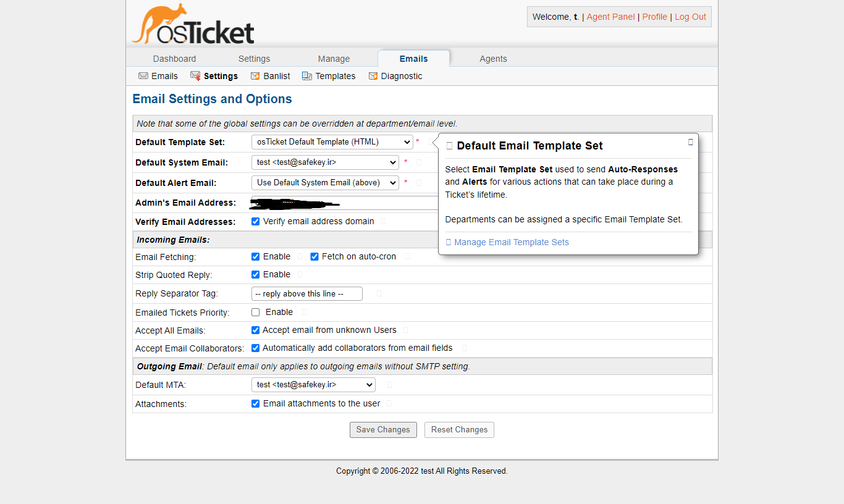
Task: Click the help tip icon beside Reply Separator Tag
Action: point(379,293)
